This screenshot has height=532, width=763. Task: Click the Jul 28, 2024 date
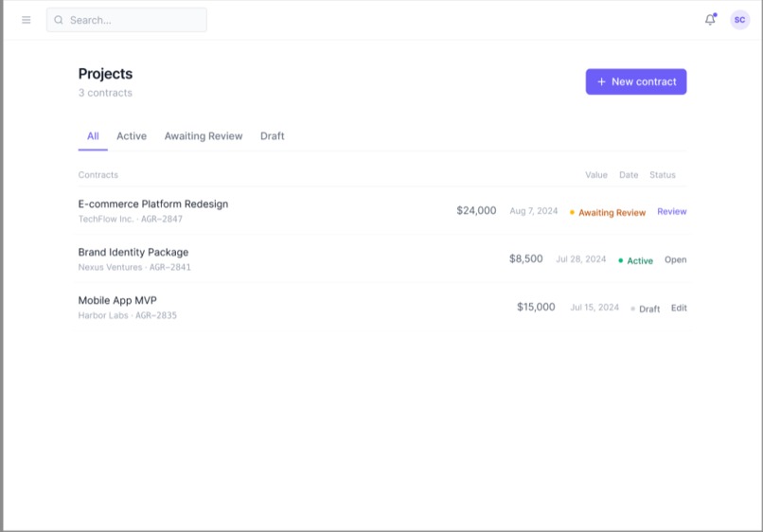pos(581,259)
